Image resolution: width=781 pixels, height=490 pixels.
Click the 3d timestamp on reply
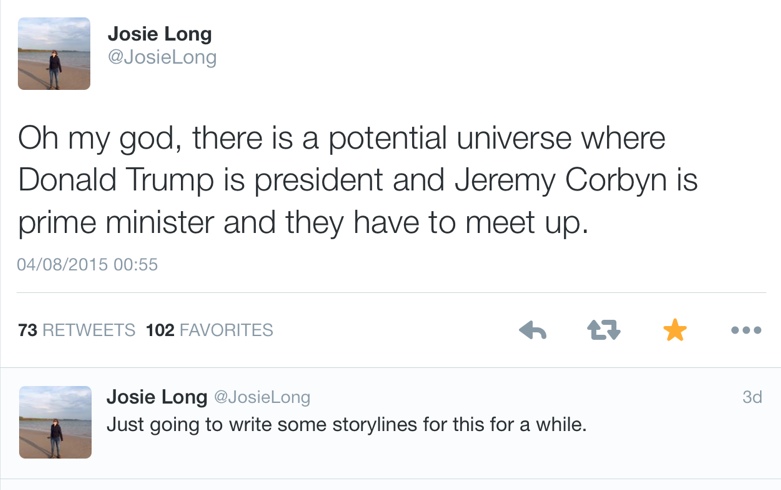click(x=752, y=397)
